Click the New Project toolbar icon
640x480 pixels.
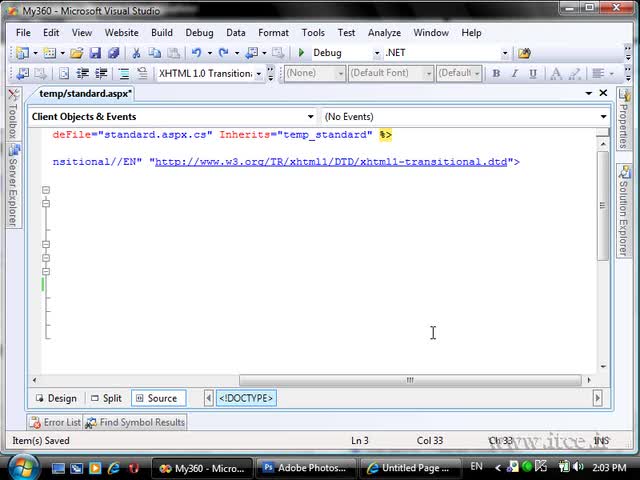point(22,53)
